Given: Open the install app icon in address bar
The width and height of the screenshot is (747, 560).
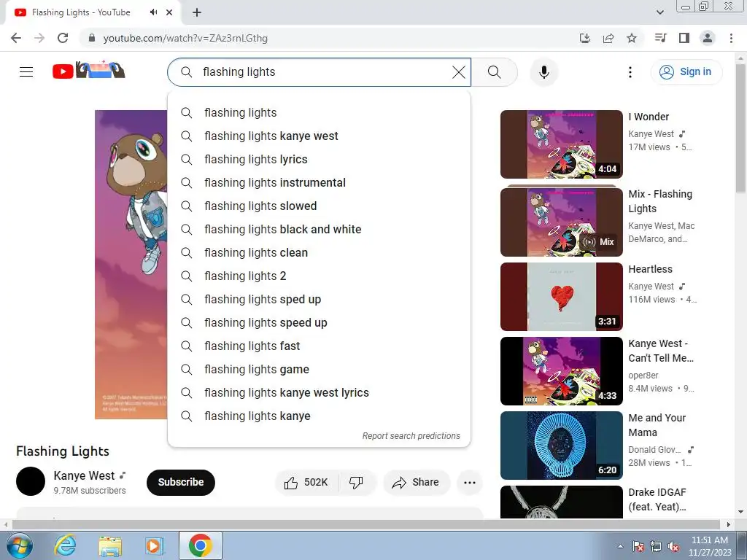Looking at the screenshot, I should pyautogui.click(x=585, y=38).
